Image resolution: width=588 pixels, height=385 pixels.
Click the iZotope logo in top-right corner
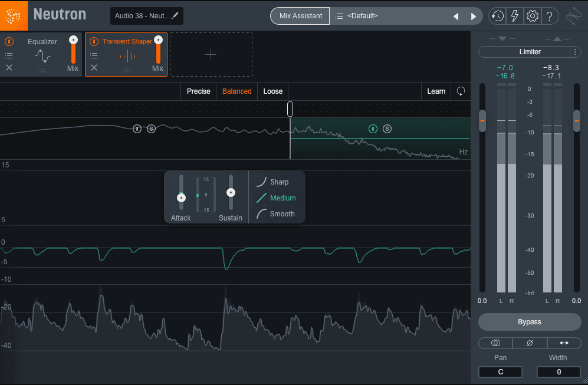tap(573, 16)
